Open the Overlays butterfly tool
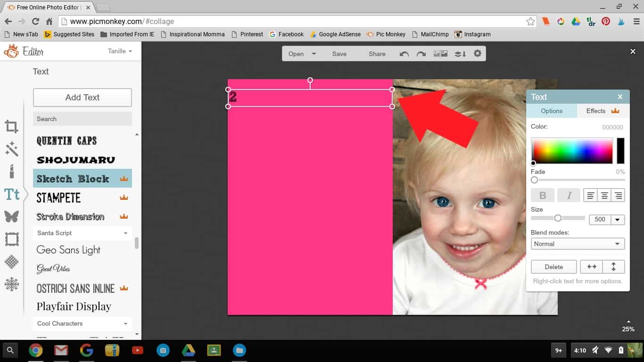This screenshot has width=644, height=362. tap(12, 216)
